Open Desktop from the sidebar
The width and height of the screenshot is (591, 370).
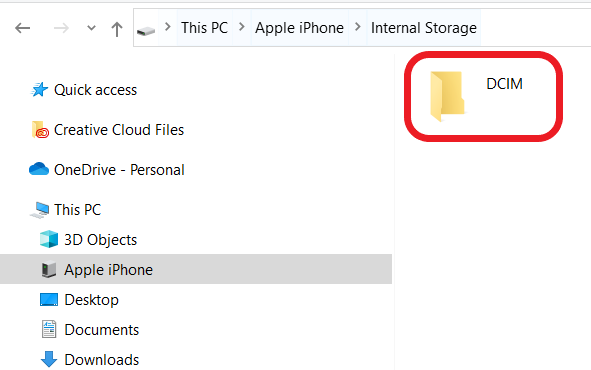click(x=91, y=300)
